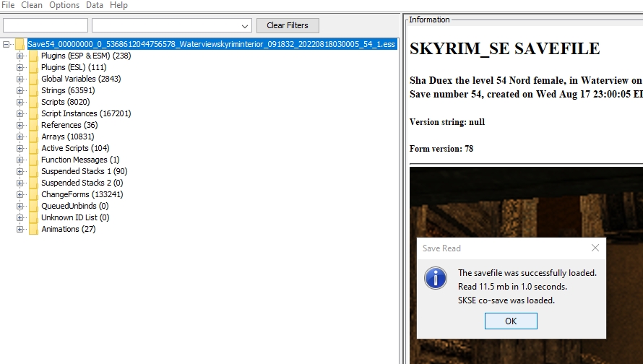The image size is (643, 364).
Task: Expand Suspended Stacks 2 node
Action: (x=20, y=183)
